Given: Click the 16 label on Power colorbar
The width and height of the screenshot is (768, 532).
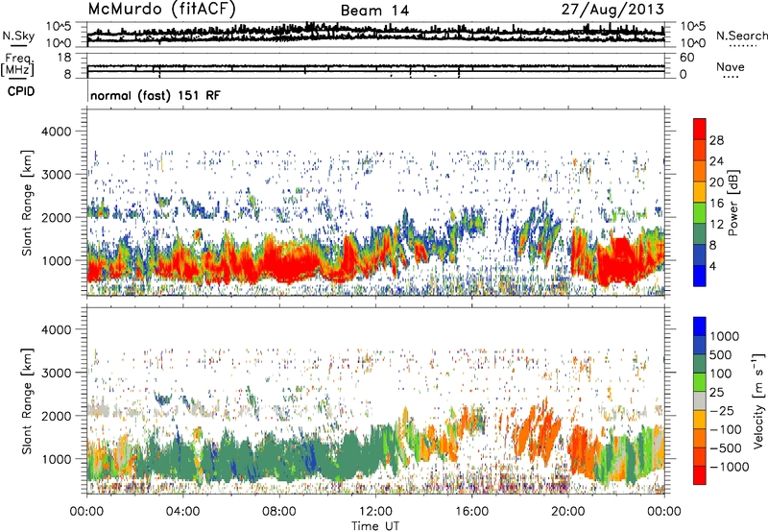Looking at the screenshot, I should (716, 204).
